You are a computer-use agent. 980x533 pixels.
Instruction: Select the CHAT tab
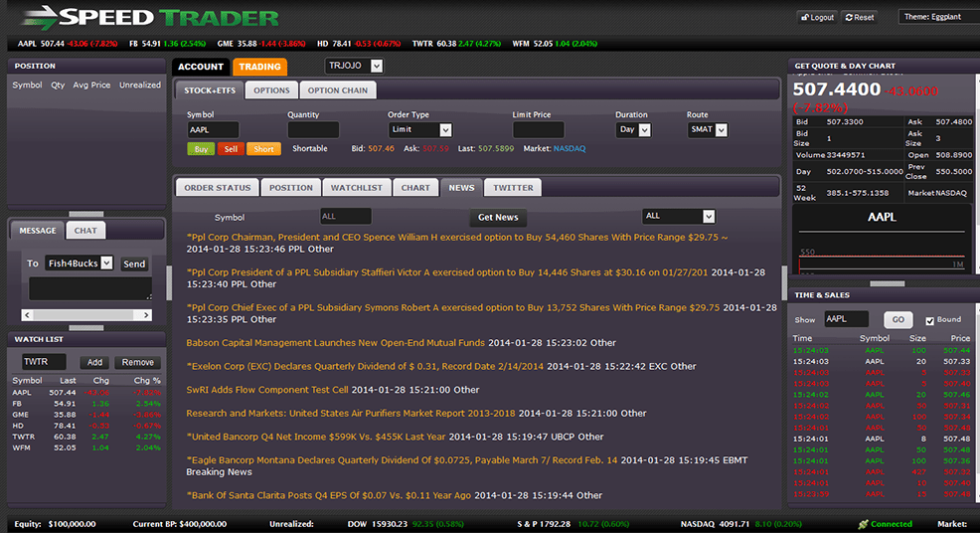(x=85, y=231)
